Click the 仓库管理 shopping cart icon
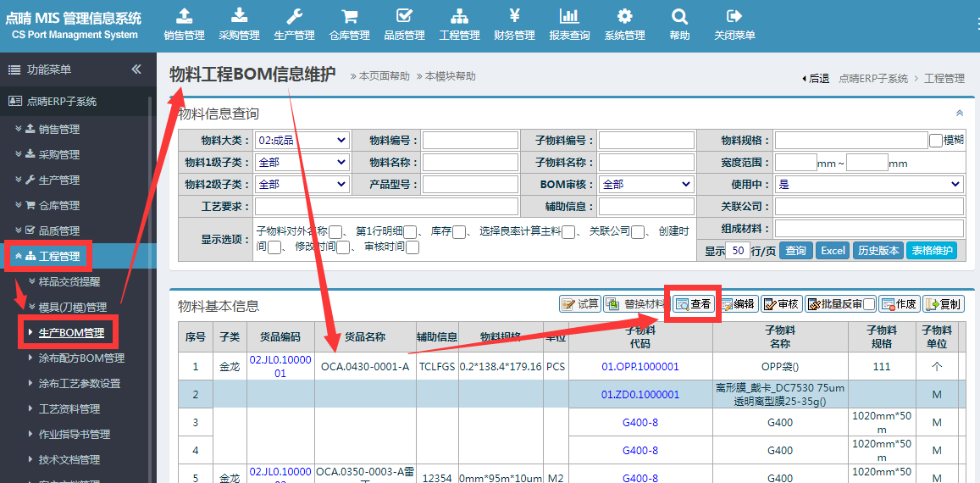Screen dimensions: 980x483 pos(349,16)
